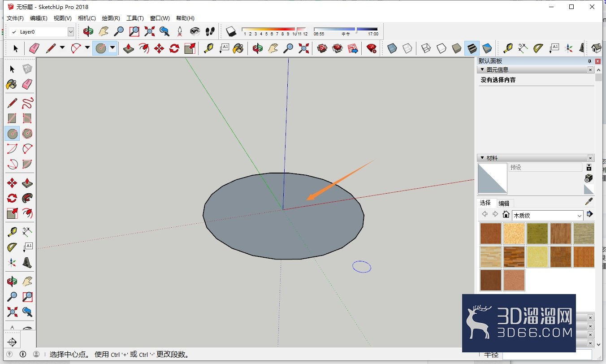Click the Zoom Extents icon in top toolbar
The height and width of the screenshot is (364, 606).
click(149, 31)
